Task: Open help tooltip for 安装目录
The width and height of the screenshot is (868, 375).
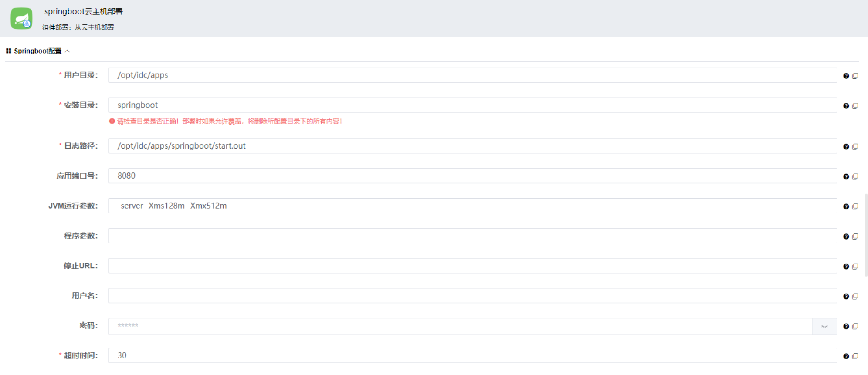Action: coord(846,106)
